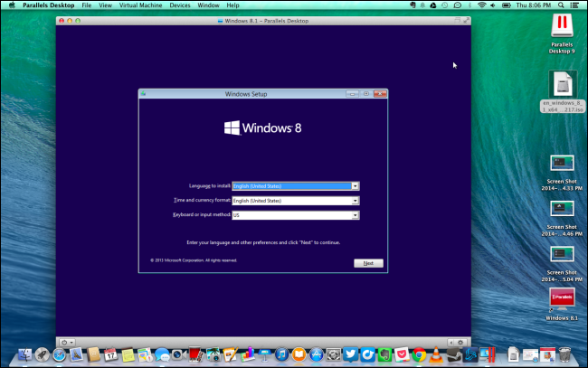588x368 pixels.
Task: Open Maps from the Dock
Action: coord(145,354)
